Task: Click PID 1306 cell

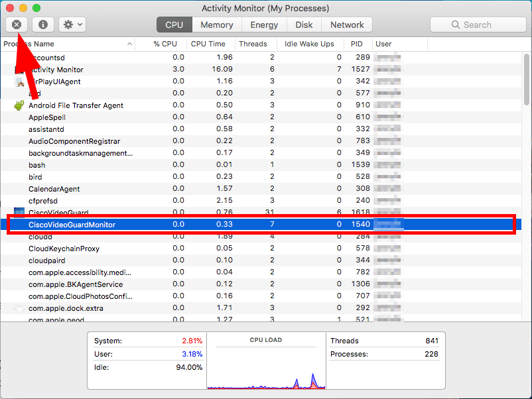Action: [360, 284]
